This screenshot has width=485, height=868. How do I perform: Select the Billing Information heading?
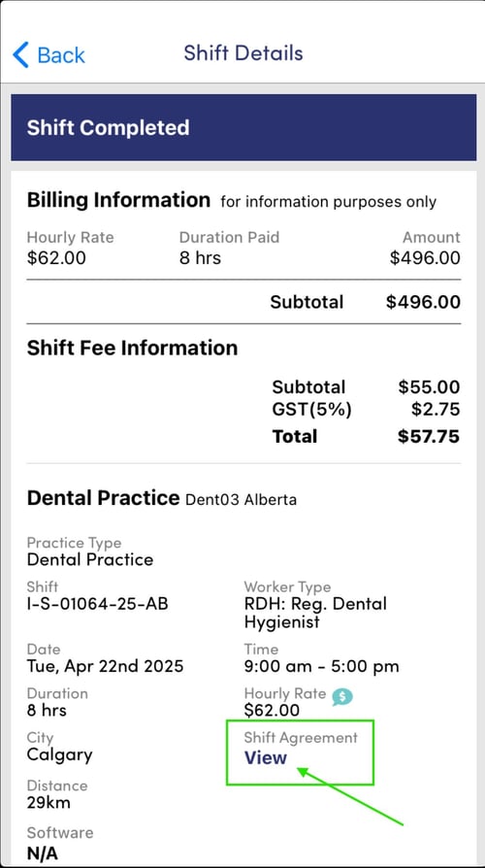pos(118,200)
